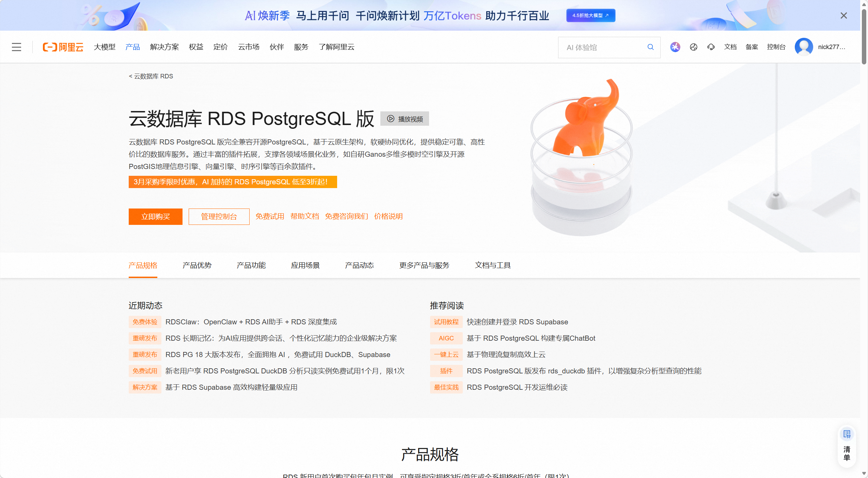The height and width of the screenshot is (478, 868).
Task: Click the user avatar icon
Action: [804, 47]
